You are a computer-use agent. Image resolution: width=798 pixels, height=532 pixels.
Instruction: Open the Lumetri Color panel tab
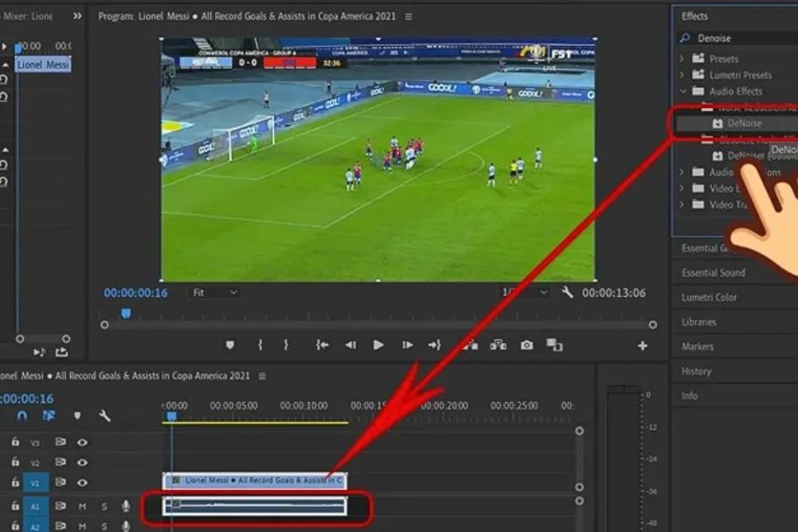click(709, 297)
